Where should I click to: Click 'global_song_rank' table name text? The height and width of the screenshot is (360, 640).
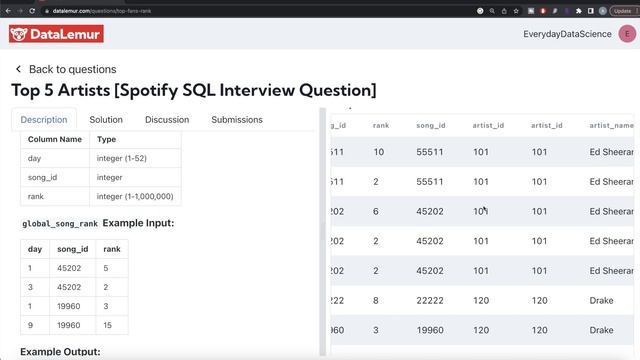click(60, 224)
